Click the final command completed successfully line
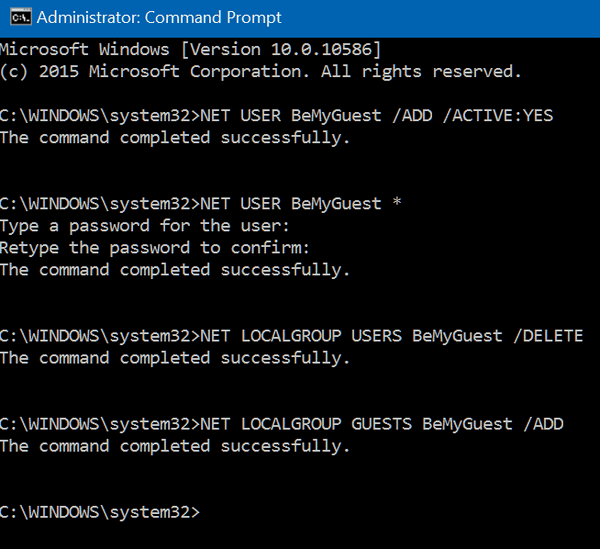This screenshot has height=549, width=600. (x=175, y=446)
